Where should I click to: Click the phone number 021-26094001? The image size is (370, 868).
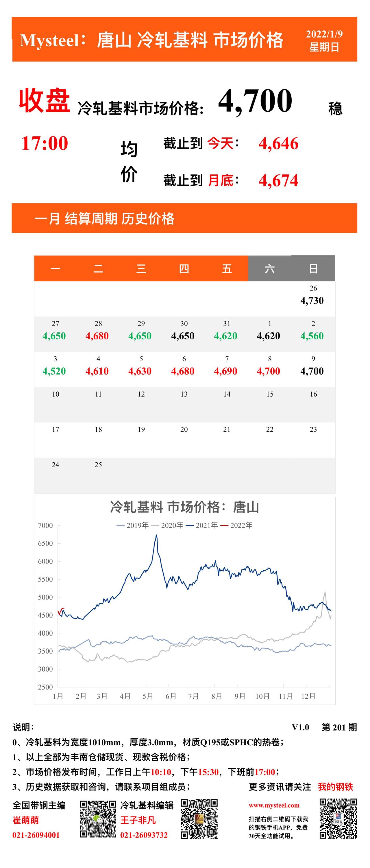click(x=36, y=835)
